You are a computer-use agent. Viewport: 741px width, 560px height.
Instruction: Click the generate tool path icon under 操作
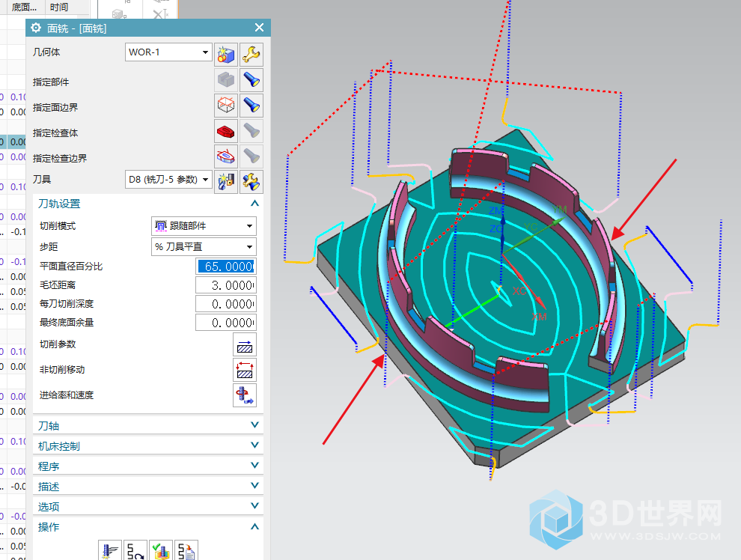point(110,551)
